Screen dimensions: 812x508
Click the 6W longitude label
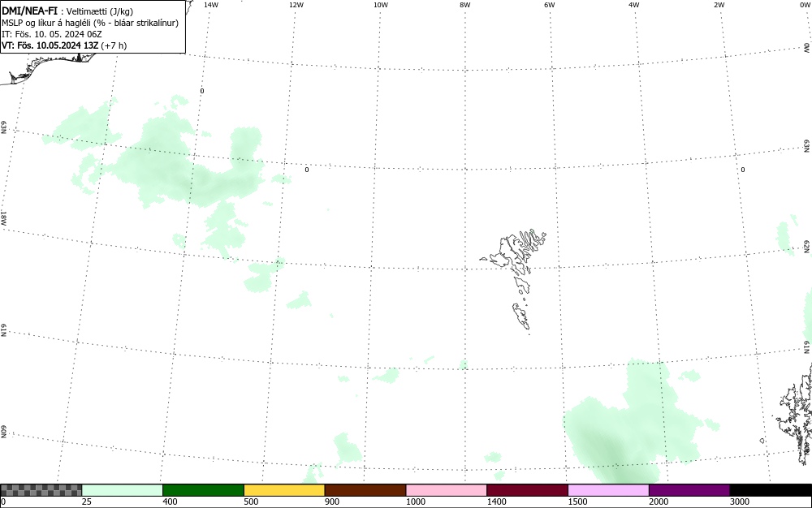tap(550, 5)
